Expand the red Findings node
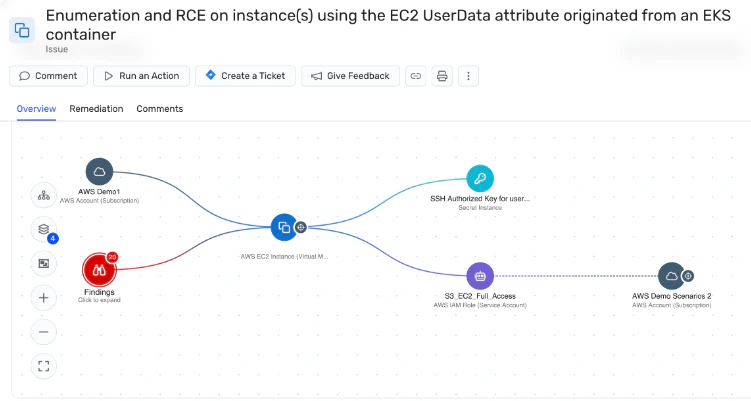751x401 pixels. point(99,270)
